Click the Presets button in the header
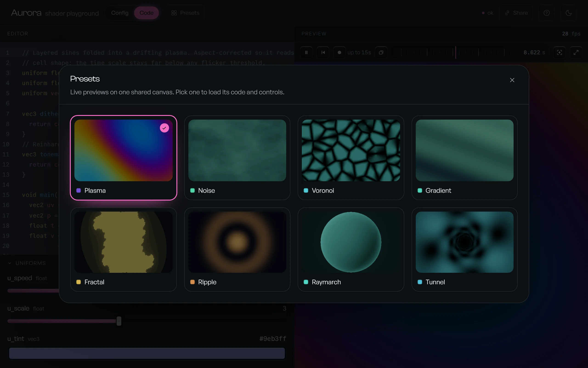Viewport: 588px width, 368px height. (x=185, y=13)
